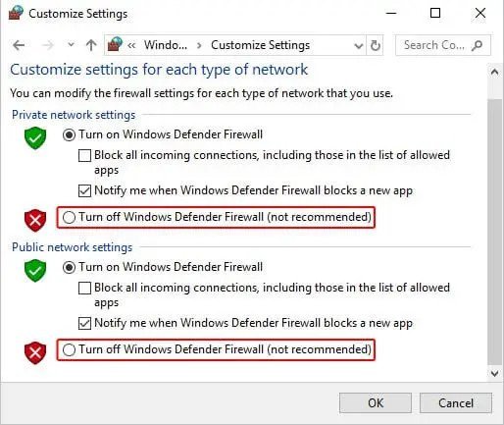Image resolution: width=504 pixels, height=425 pixels.
Task: Click the Windo... breadcrumb item
Action: (x=166, y=45)
